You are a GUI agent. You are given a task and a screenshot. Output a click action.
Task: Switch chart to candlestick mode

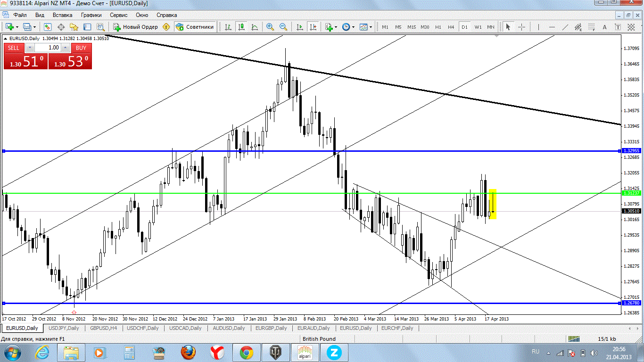pos(241,27)
